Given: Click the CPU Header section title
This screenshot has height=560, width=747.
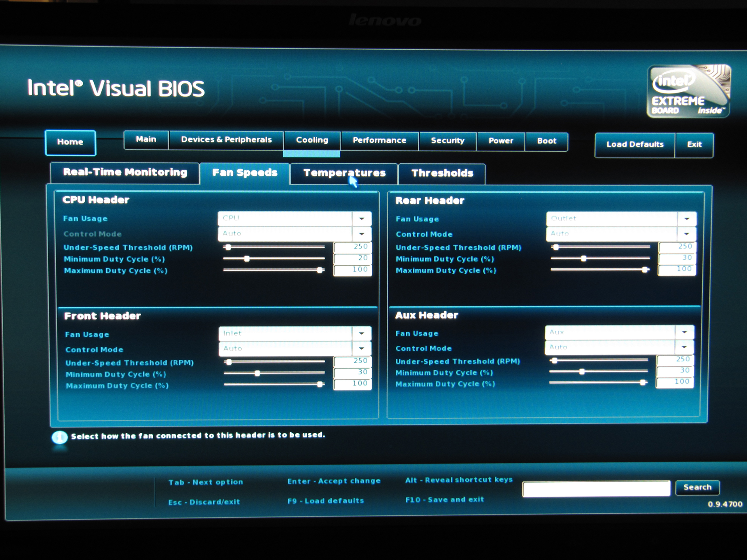Looking at the screenshot, I should [x=96, y=200].
